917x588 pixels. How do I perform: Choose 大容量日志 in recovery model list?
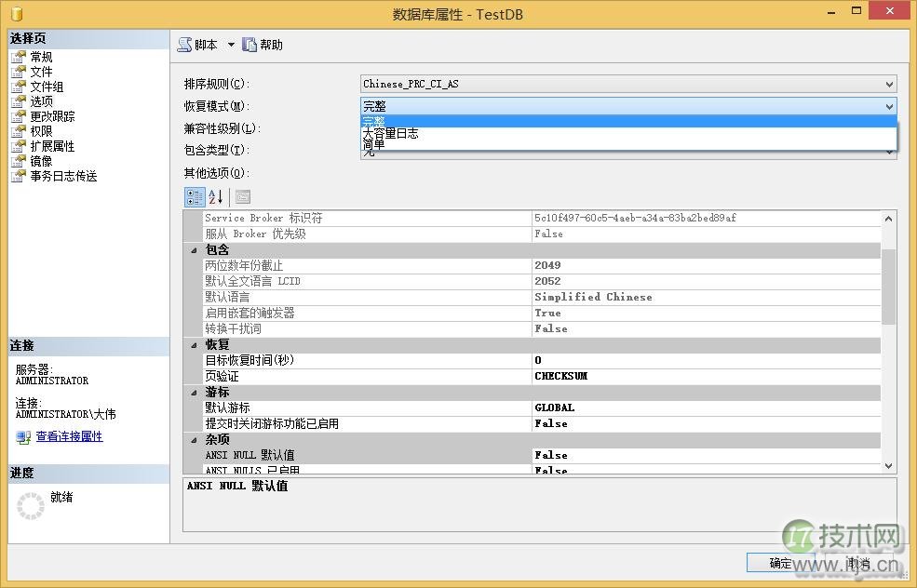point(628,133)
